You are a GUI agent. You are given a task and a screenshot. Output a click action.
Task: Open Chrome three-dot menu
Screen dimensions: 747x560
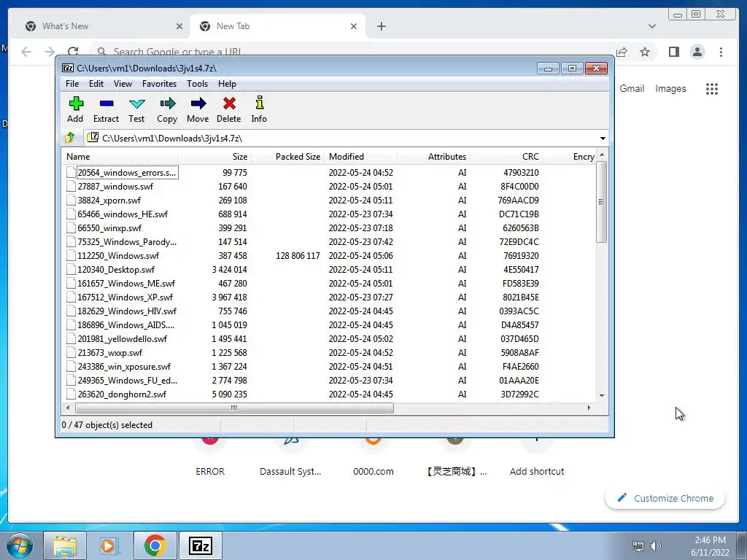721,52
